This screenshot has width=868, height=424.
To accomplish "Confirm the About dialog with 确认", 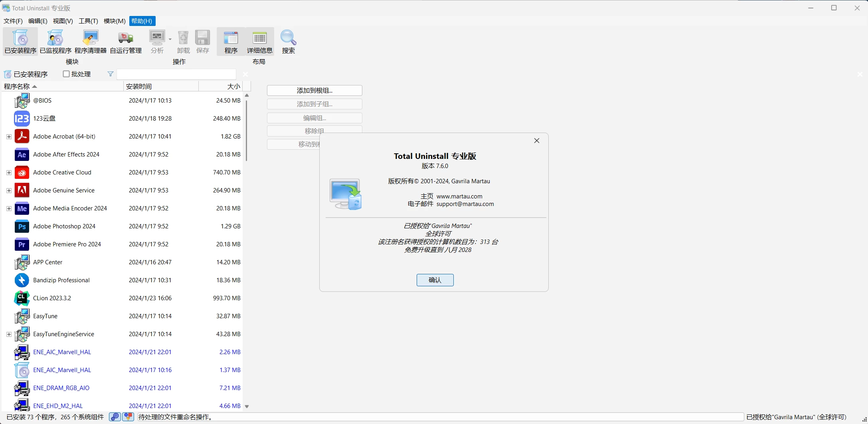I will tap(435, 280).
